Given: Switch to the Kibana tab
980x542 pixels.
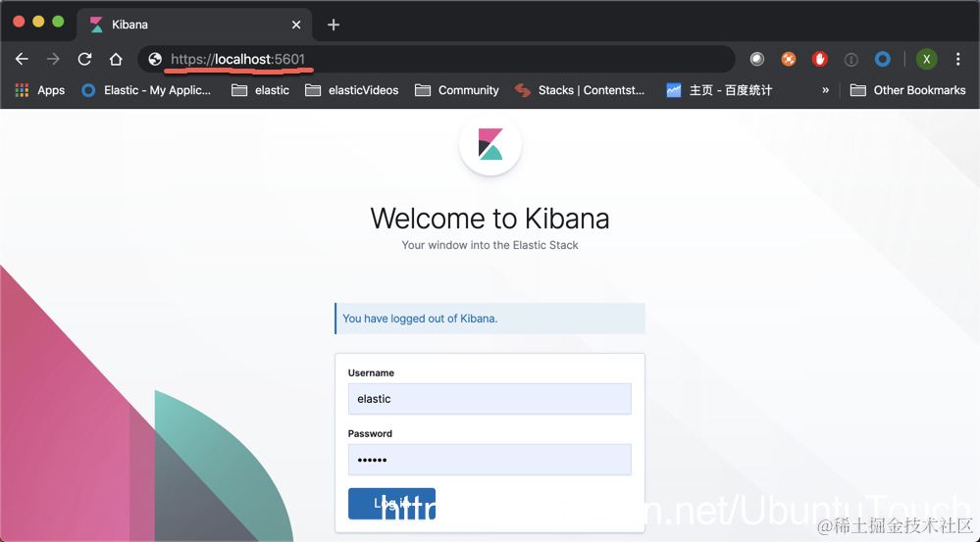Looking at the screenshot, I should point(194,25).
